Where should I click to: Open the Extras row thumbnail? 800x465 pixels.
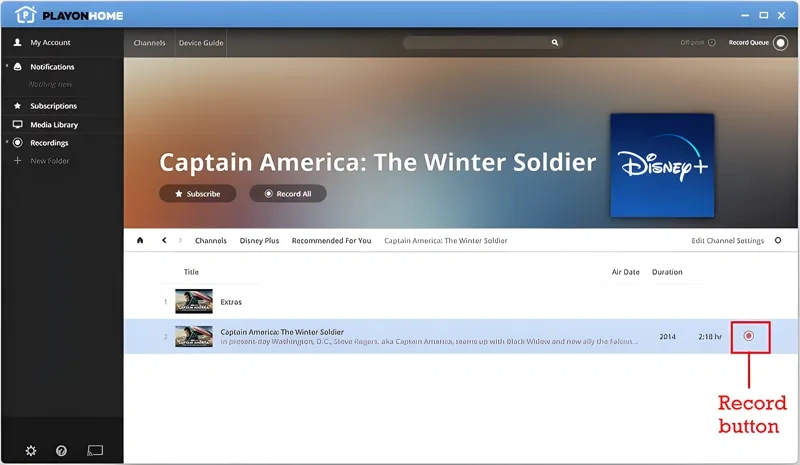coord(194,302)
